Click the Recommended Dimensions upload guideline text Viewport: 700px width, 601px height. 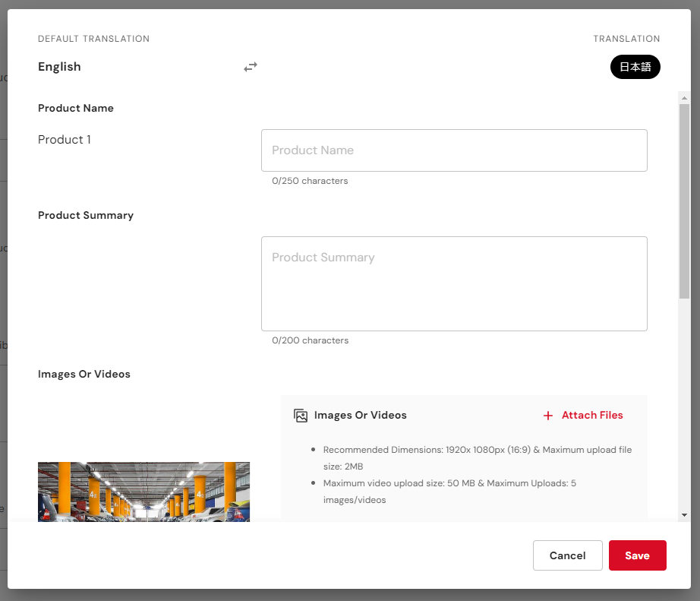click(x=478, y=458)
